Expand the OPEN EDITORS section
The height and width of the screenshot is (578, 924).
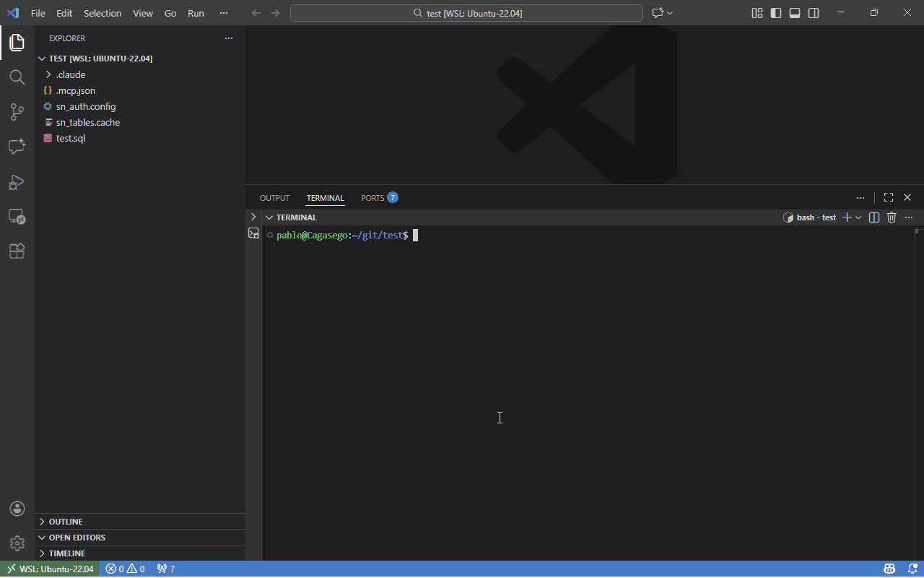click(x=140, y=538)
